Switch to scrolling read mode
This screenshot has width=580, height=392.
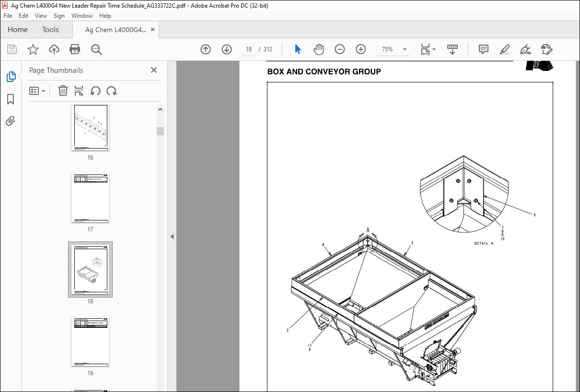point(452,49)
